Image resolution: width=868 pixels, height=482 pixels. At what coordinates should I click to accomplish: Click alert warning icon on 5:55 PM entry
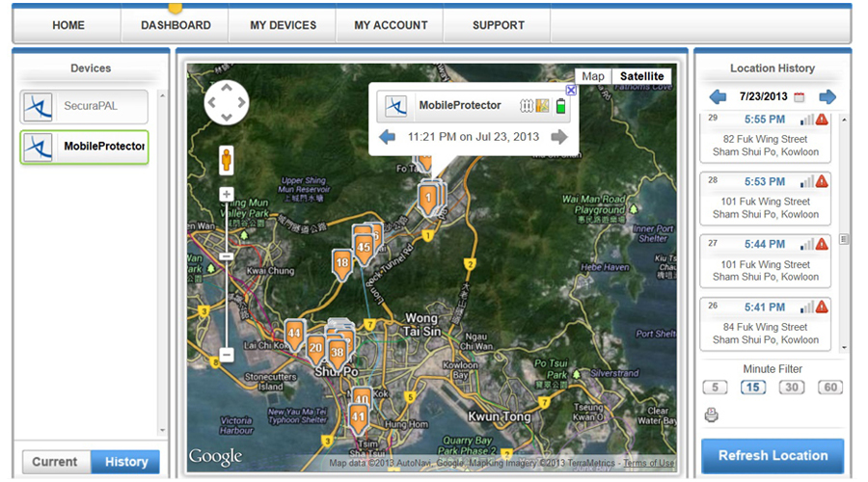pyautogui.click(x=823, y=120)
